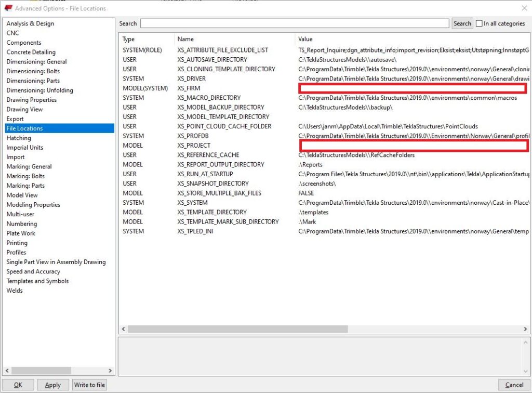Choose the Multi-user category
The height and width of the screenshot is (393, 532).
point(21,214)
